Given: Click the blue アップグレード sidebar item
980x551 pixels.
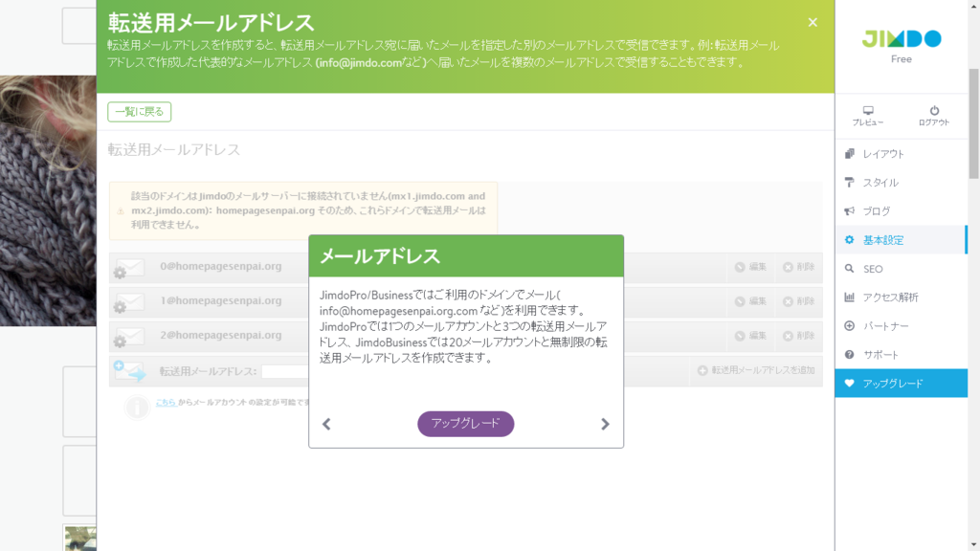Looking at the screenshot, I should (902, 383).
